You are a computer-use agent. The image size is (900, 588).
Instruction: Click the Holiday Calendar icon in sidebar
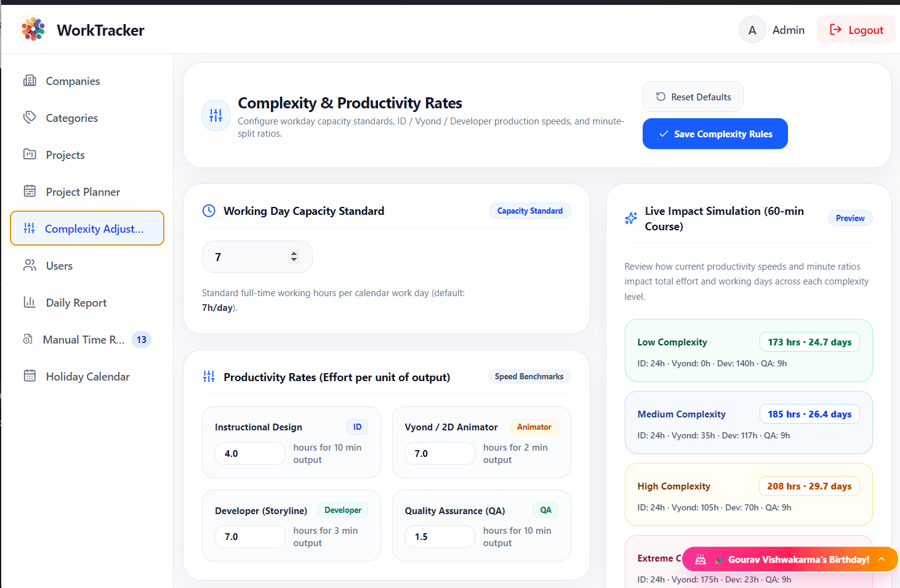tap(30, 376)
